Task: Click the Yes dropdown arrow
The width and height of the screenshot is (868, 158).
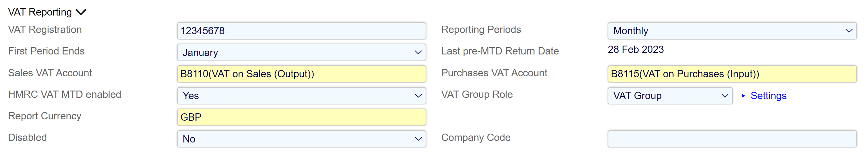Action: pos(418,96)
